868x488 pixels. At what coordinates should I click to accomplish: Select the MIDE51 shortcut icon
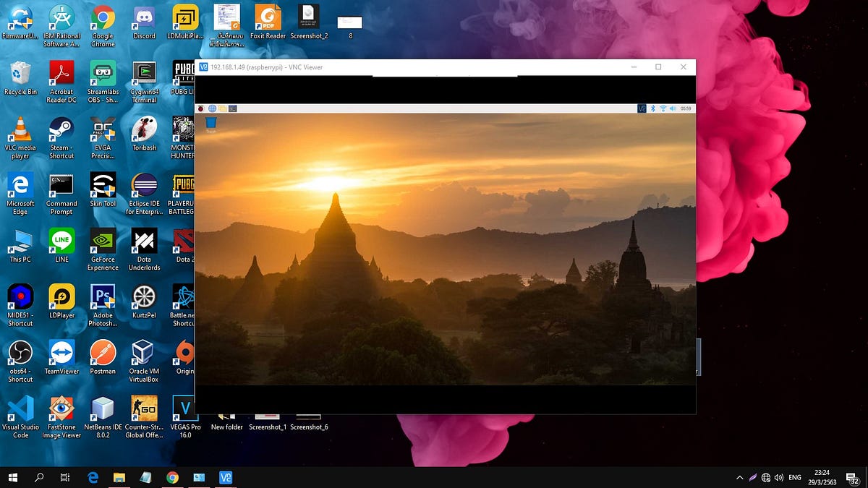click(x=20, y=305)
